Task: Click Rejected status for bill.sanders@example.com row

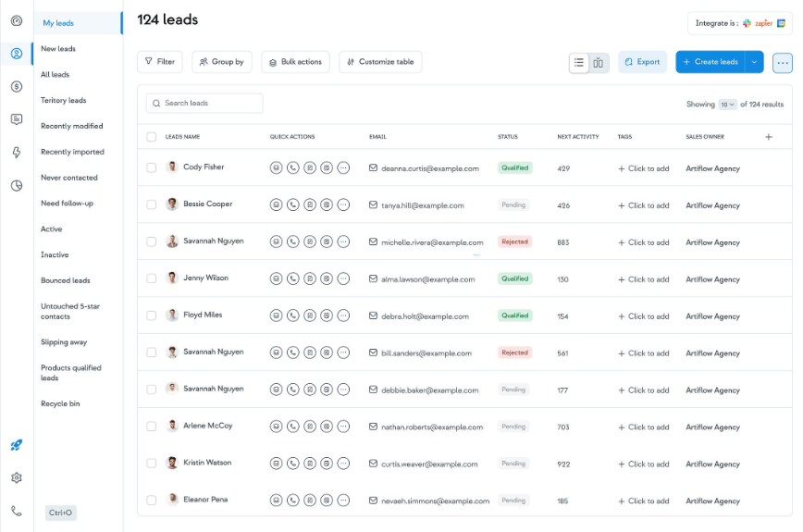Action: (514, 353)
